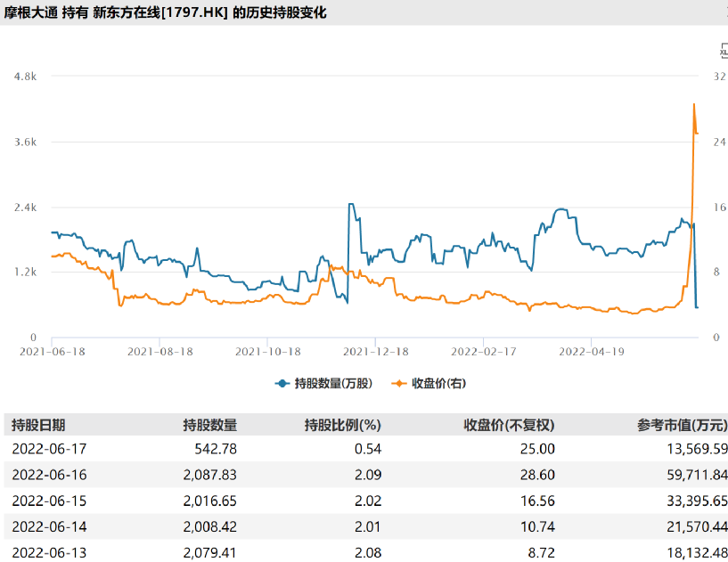728x562 pixels.
Task: Click market value 18,132.48
Action: pyautogui.click(x=698, y=553)
